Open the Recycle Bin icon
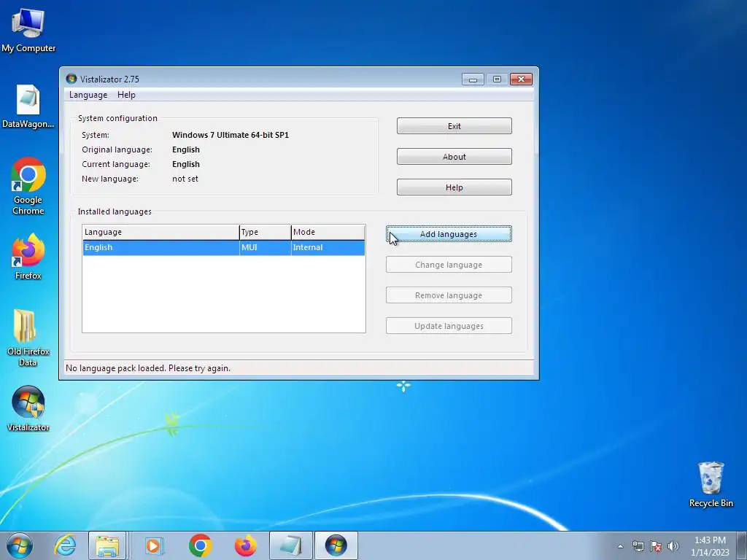The width and height of the screenshot is (747, 560). tap(711, 484)
